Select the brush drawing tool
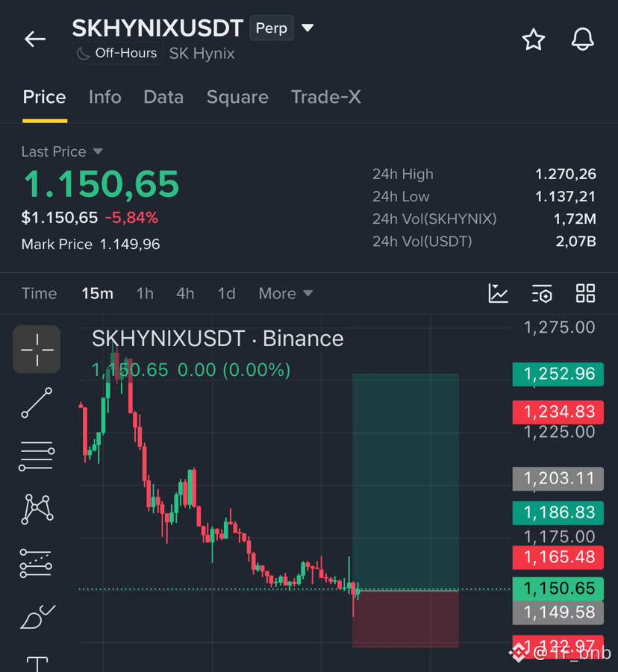This screenshot has height=672, width=618. pos(38,617)
